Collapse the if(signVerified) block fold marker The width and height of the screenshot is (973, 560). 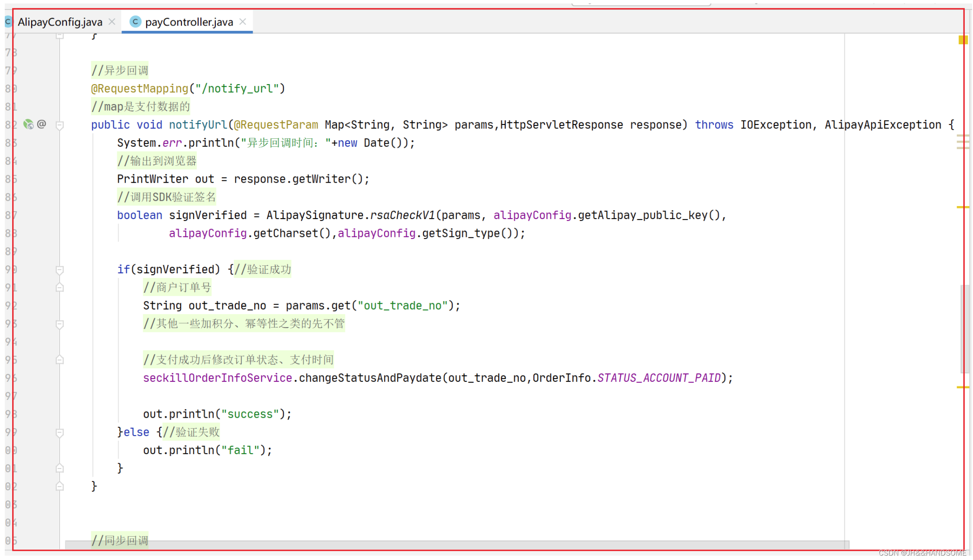click(60, 270)
